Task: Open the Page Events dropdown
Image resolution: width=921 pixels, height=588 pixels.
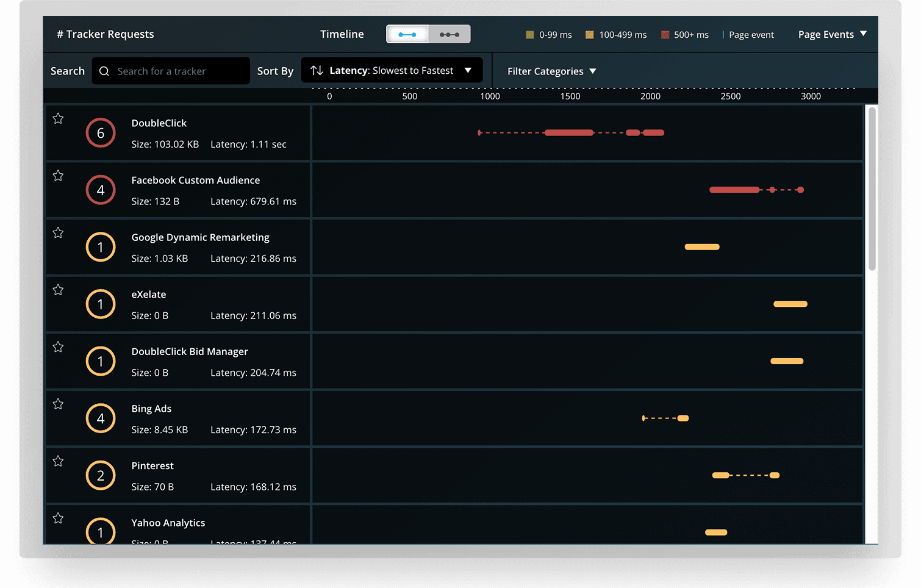Action: coord(832,34)
